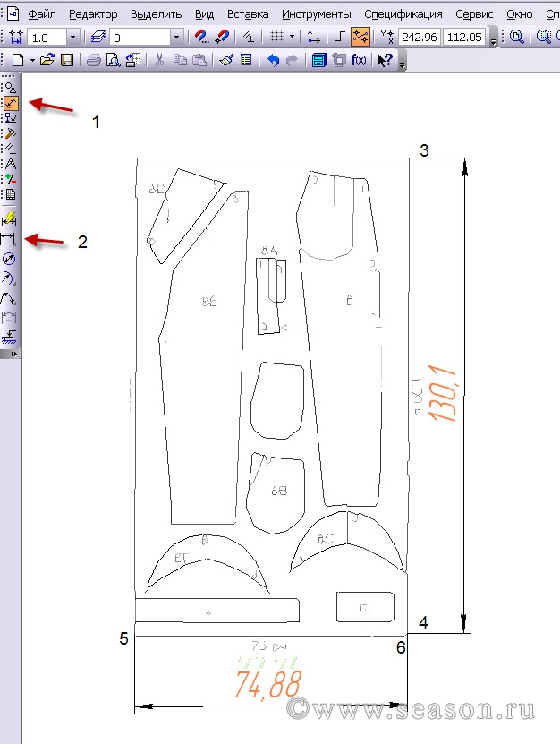Expand the current scale 1.0 dropdown
The width and height of the screenshot is (560, 744).
[x=72, y=37]
